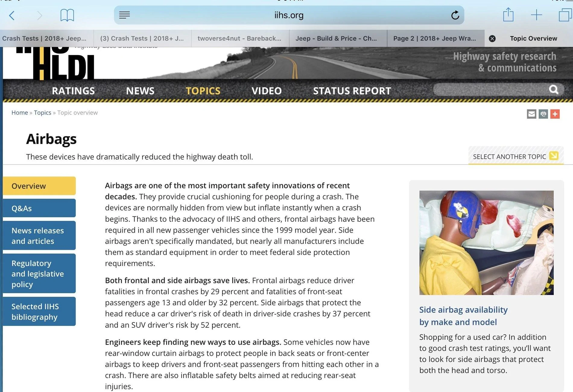This screenshot has width=573, height=392.
Task: Click the crash test dummy airbag photo
Action: [486, 243]
